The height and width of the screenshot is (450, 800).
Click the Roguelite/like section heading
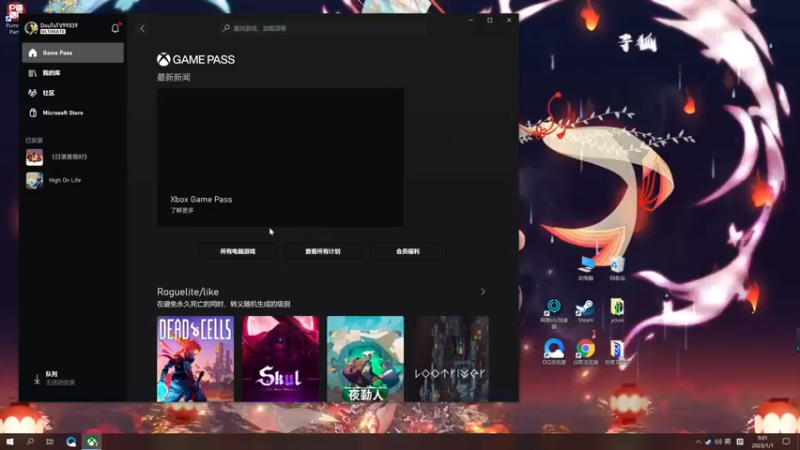pos(188,292)
